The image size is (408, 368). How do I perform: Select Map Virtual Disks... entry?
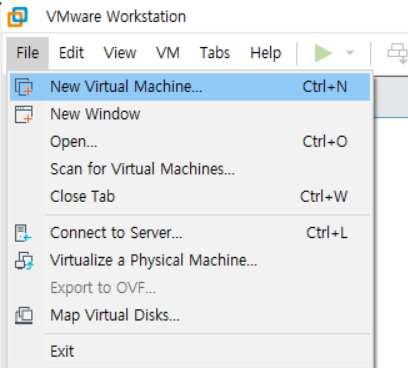coord(190,315)
